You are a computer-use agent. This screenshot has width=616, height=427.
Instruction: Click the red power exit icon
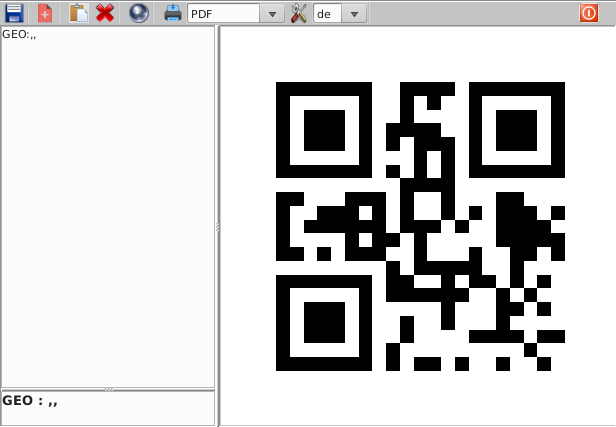pyautogui.click(x=588, y=13)
